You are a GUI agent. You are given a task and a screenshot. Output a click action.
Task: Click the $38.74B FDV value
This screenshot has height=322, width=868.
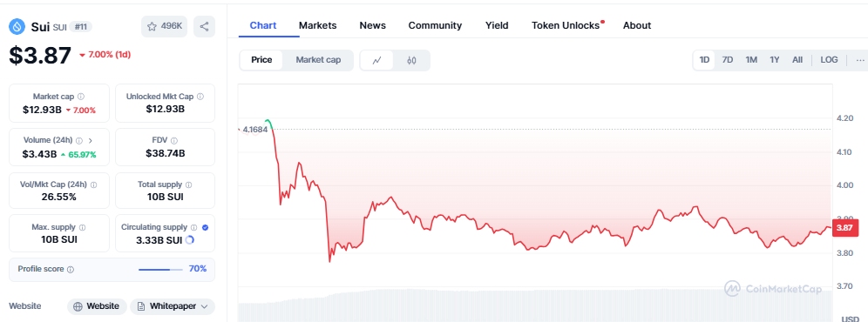pos(165,153)
